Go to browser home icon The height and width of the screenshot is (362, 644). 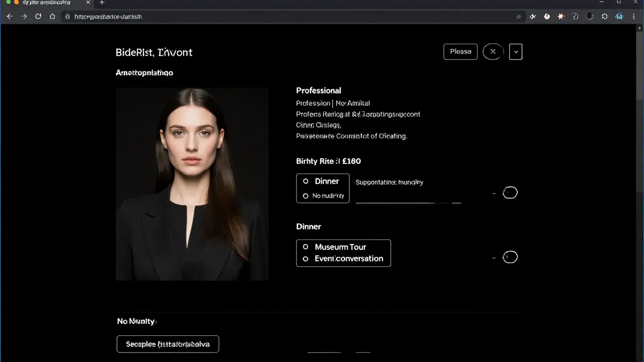coord(52,17)
